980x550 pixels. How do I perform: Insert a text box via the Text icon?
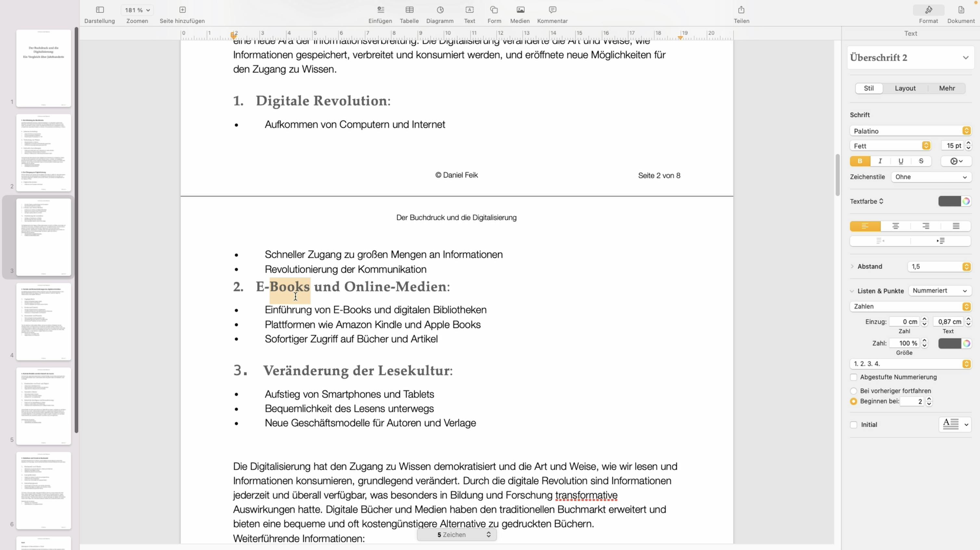[x=470, y=14]
